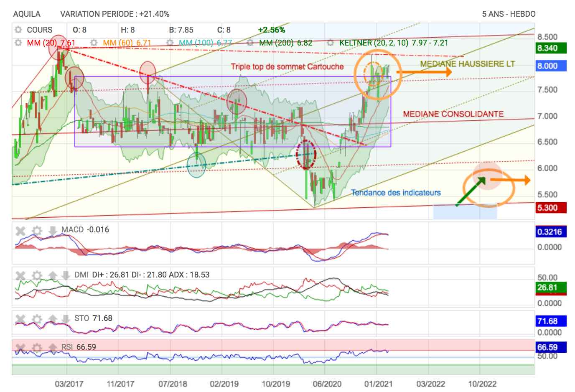The height and width of the screenshot is (392, 575).
Task: Click the +2.56% change value
Action: tap(272, 30)
